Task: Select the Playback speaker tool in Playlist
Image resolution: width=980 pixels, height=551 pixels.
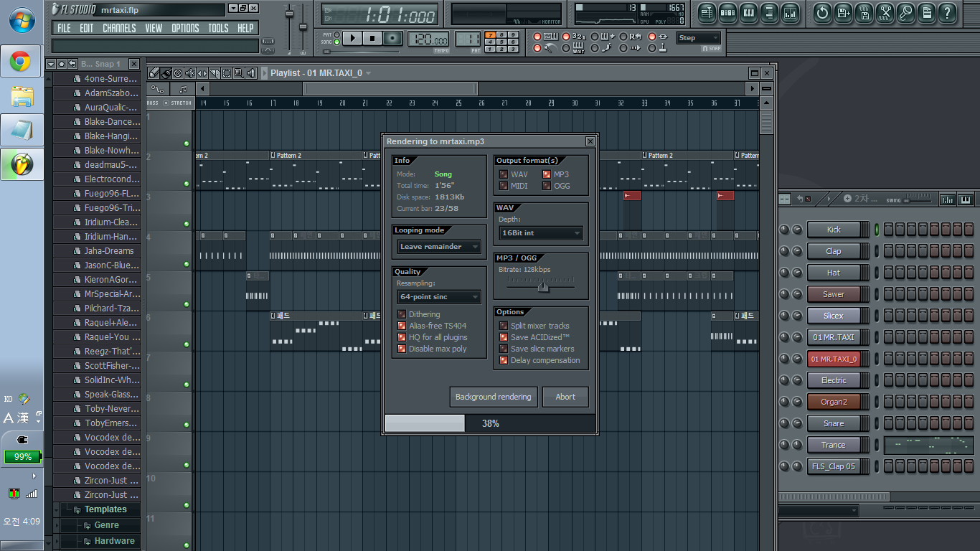Action: (251, 73)
